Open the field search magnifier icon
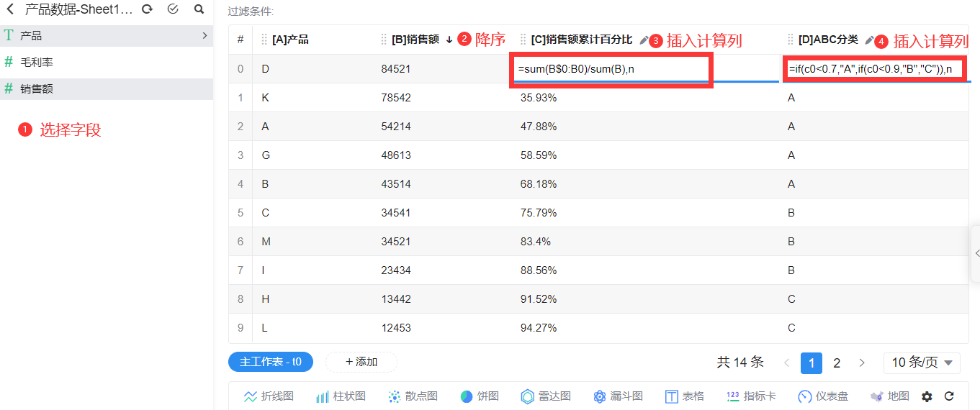980x410 pixels. (199, 9)
